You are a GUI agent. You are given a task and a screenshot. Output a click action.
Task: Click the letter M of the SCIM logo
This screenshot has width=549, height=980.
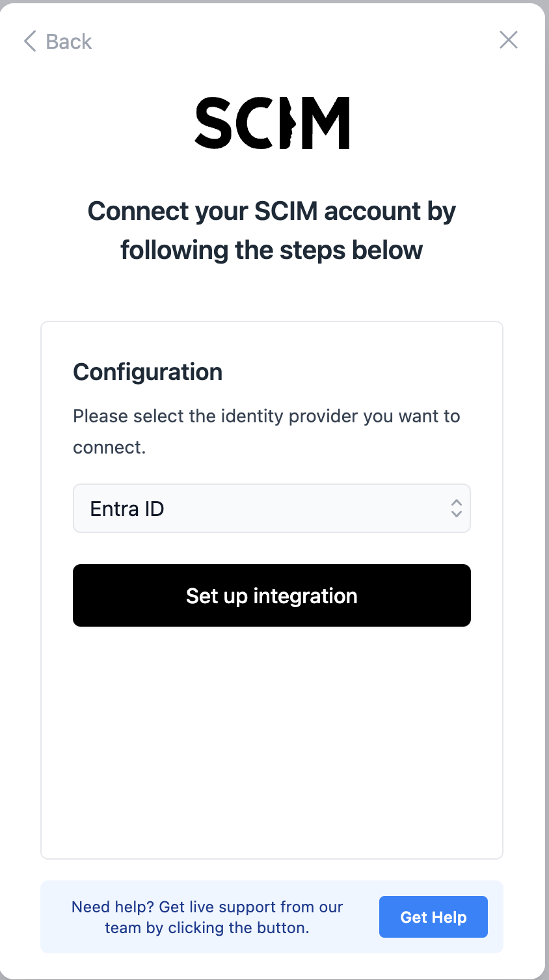pos(327,123)
